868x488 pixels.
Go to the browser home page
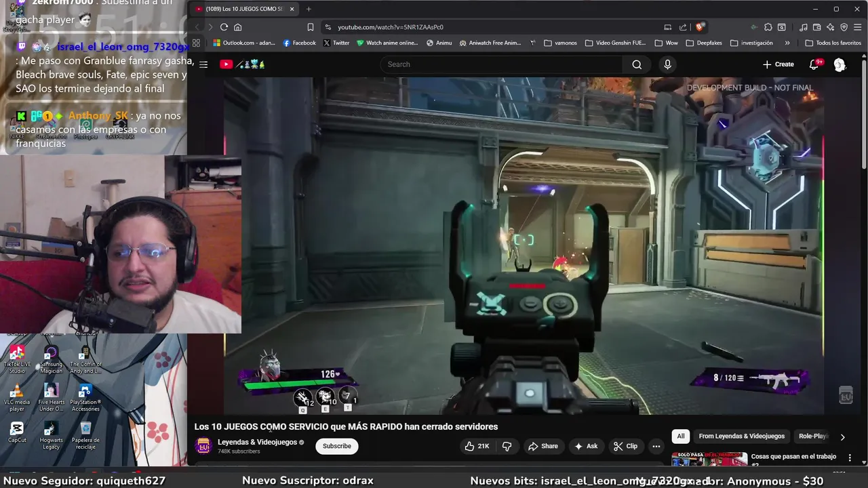(237, 27)
